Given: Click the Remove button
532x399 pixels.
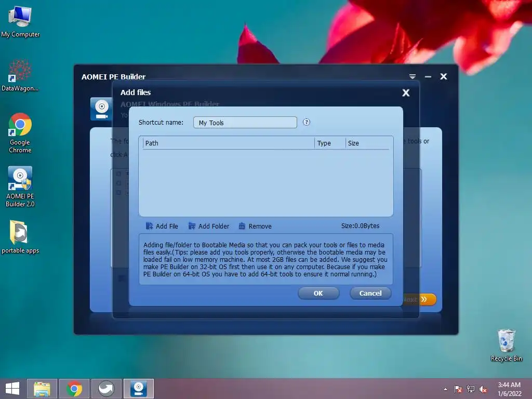Looking at the screenshot, I should [255, 226].
